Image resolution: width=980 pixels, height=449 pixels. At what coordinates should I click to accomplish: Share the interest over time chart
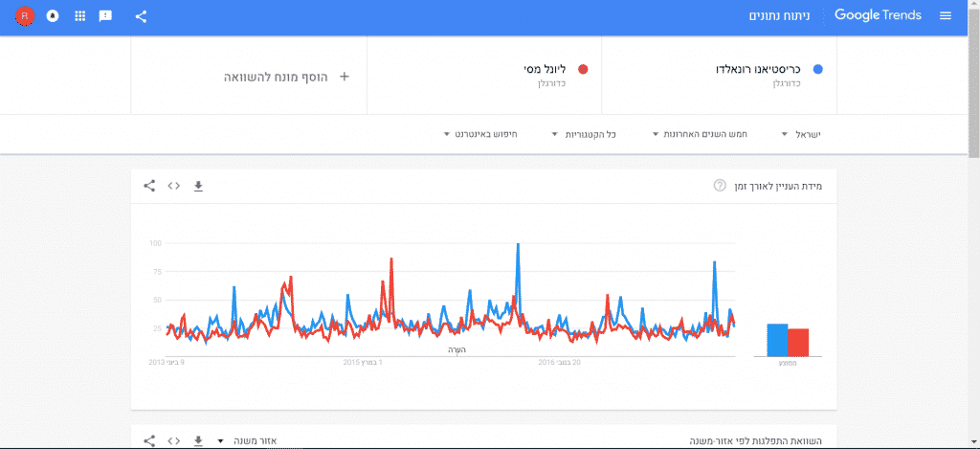click(149, 186)
